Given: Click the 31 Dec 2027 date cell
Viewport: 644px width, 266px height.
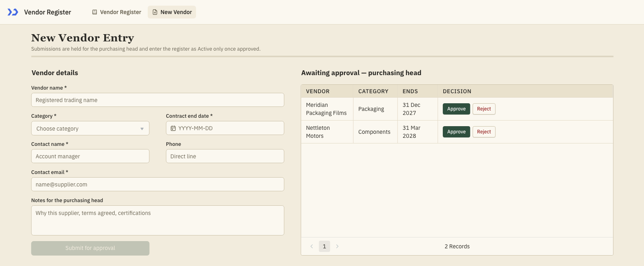Looking at the screenshot, I should tap(417, 109).
